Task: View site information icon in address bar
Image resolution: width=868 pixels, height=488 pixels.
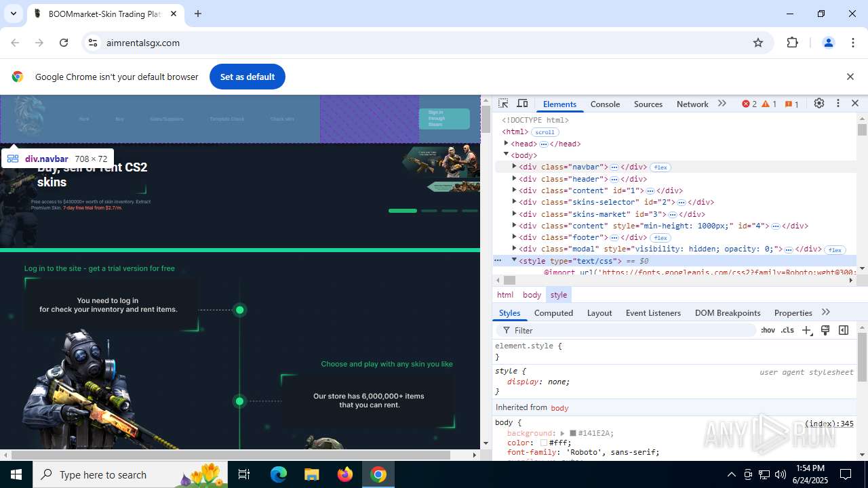Action: click(94, 43)
